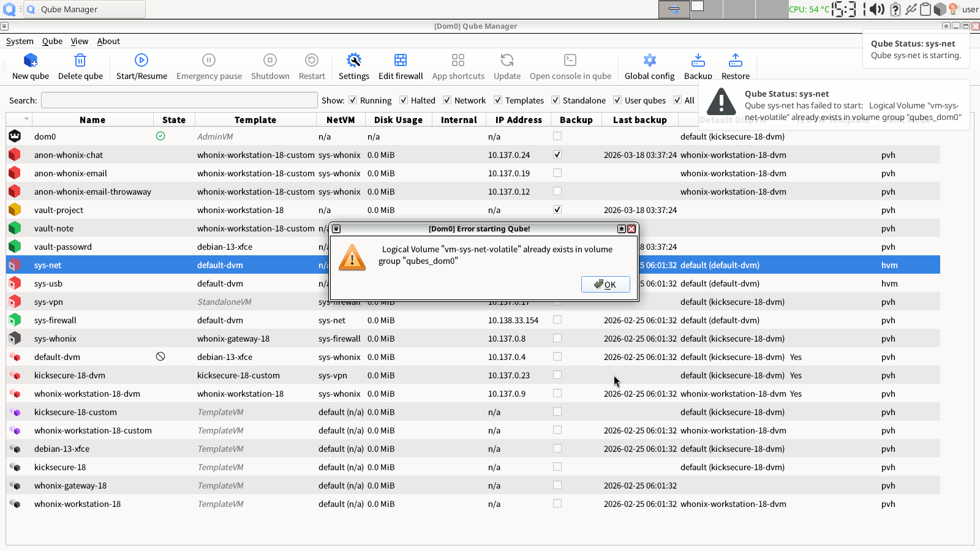The height and width of the screenshot is (551, 980).
Task: Open the System menu
Action: tap(20, 42)
